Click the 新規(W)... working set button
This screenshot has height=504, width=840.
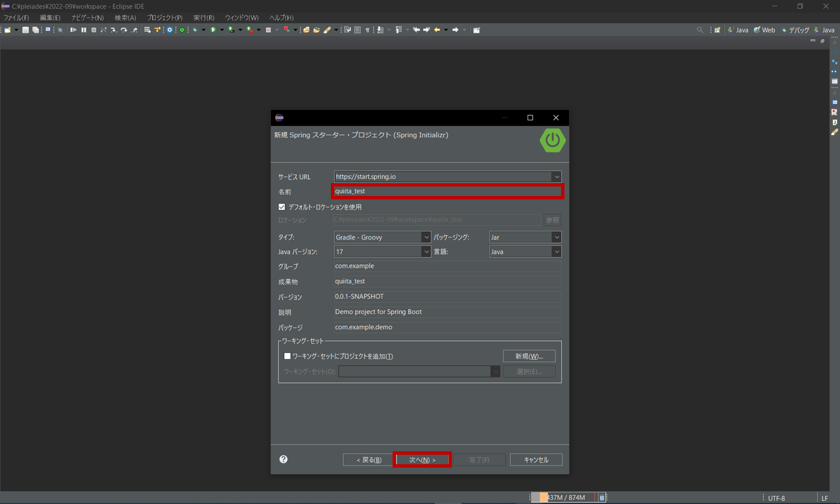(x=529, y=356)
